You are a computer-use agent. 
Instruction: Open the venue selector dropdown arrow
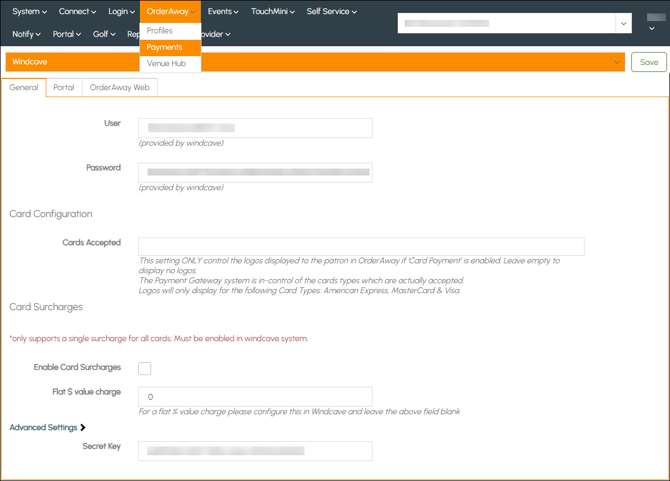tap(623, 23)
